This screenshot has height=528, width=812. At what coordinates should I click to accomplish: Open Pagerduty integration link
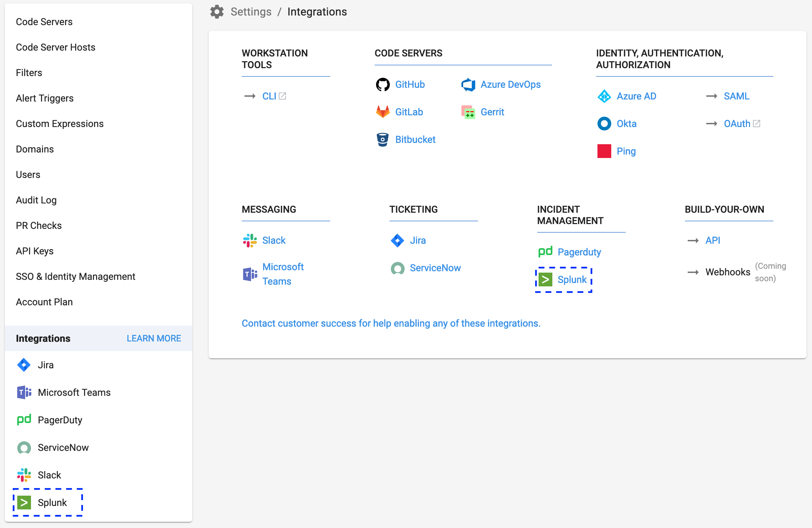579,252
